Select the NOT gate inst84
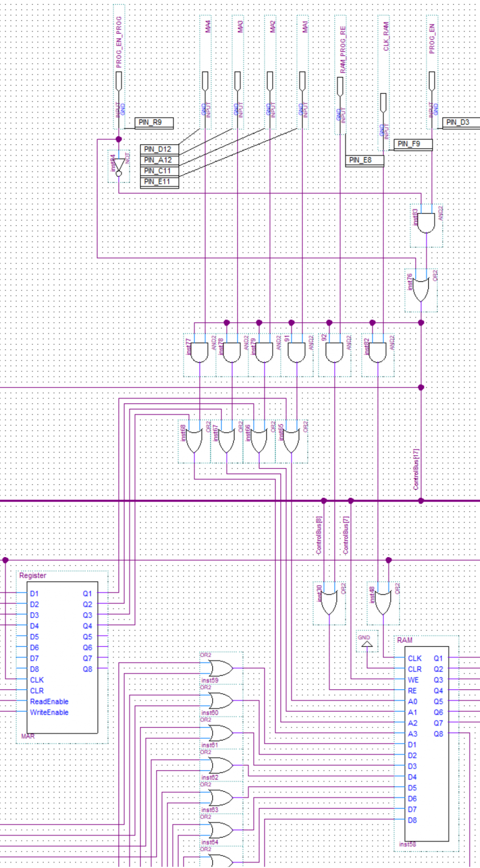This screenshot has width=480, height=868. 119,166
